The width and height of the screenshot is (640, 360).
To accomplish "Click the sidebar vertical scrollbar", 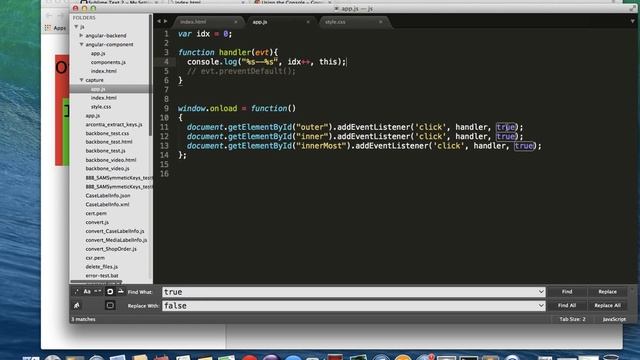I will [x=150, y=76].
